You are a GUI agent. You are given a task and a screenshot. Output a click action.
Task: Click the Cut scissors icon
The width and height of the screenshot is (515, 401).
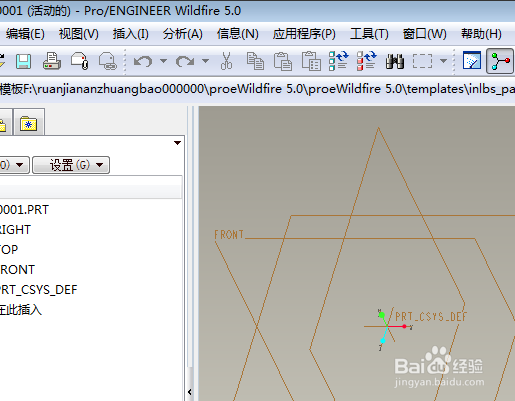click(x=226, y=61)
